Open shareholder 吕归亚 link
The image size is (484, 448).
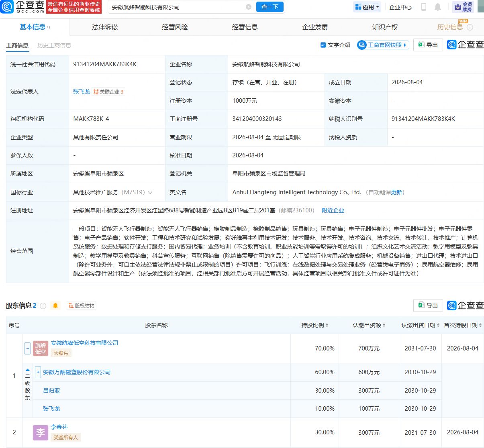[x=51, y=391]
